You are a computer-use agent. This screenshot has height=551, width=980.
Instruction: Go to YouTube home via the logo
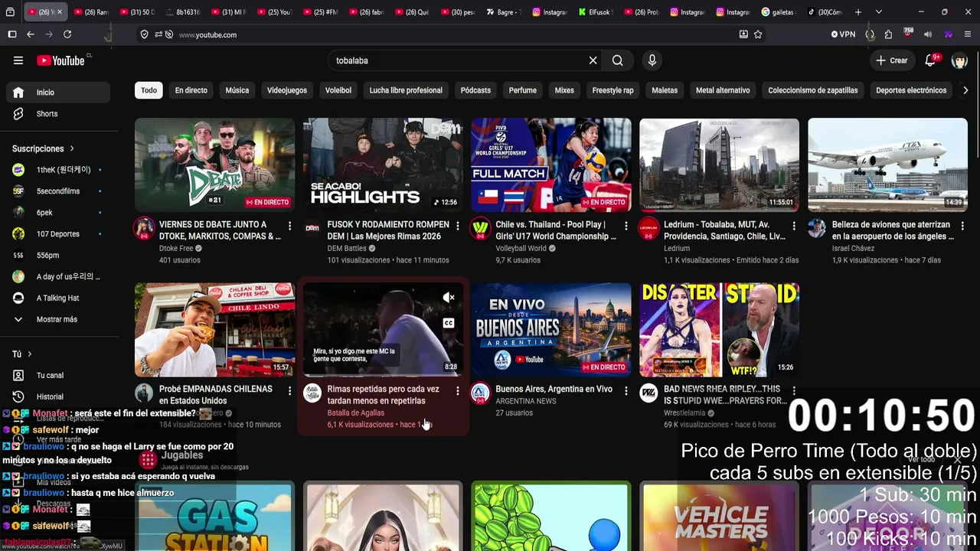[x=60, y=60]
